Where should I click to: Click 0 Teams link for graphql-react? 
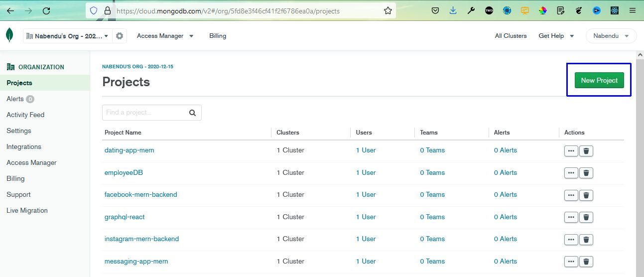coord(432,217)
